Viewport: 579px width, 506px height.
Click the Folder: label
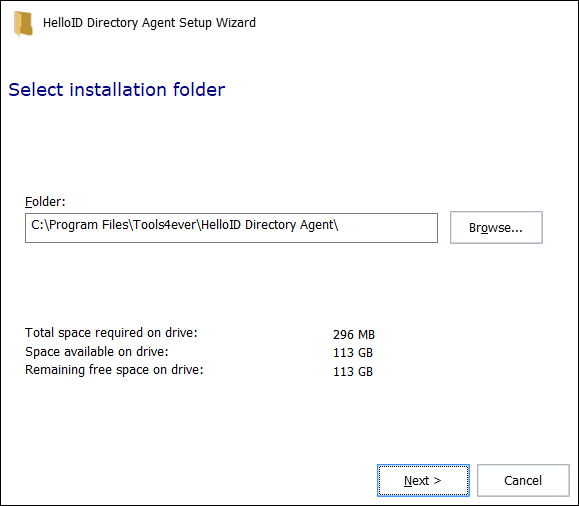point(45,202)
